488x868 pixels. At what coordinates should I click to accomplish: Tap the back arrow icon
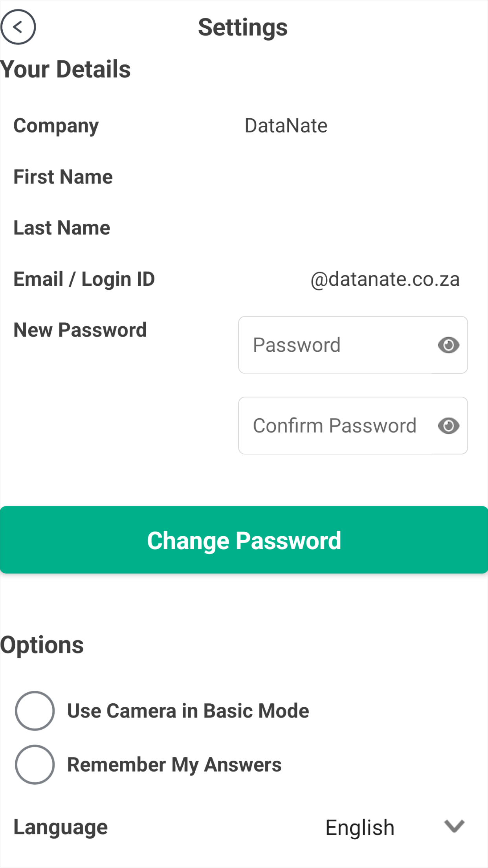click(x=18, y=27)
